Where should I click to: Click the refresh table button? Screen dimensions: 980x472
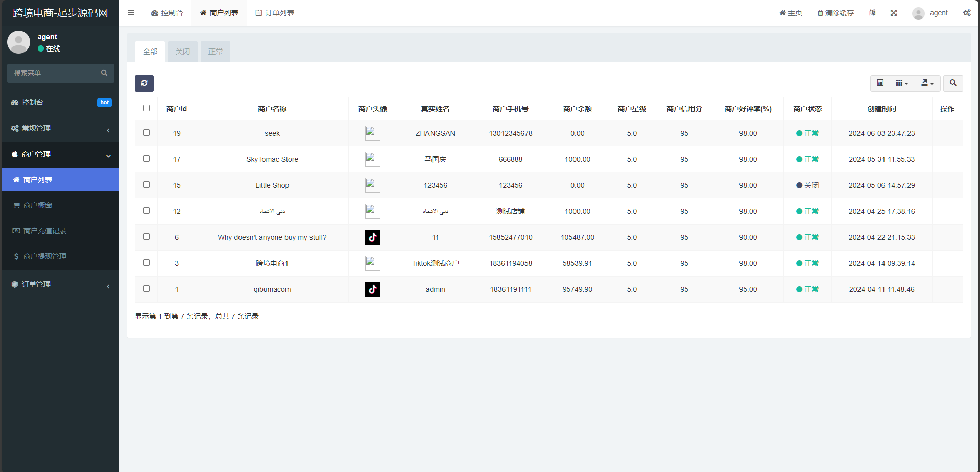point(144,83)
